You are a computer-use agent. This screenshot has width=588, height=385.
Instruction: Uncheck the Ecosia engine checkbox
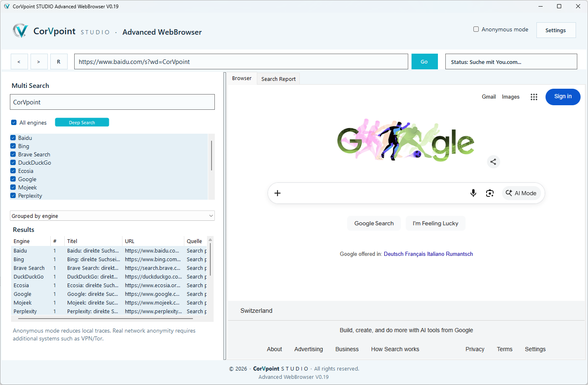click(13, 171)
